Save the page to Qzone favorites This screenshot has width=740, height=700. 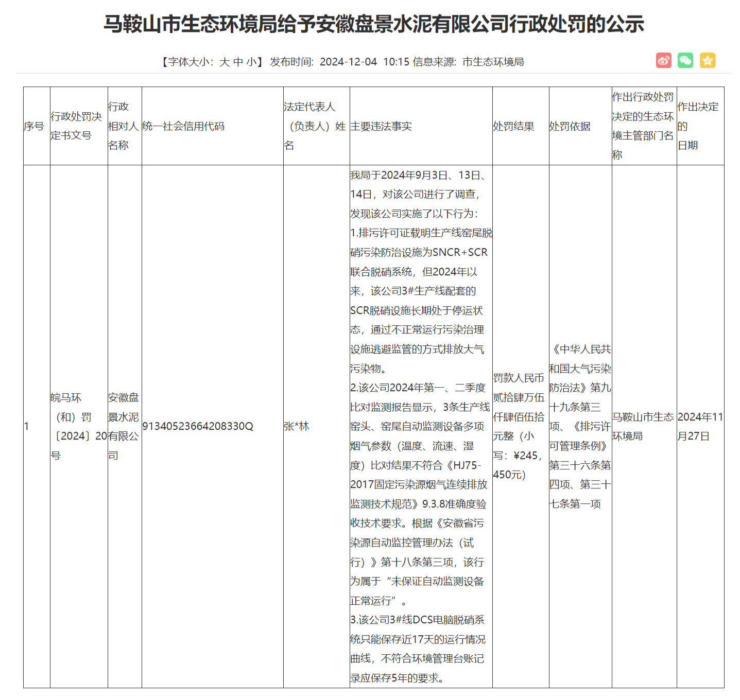(x=708, y=61)
